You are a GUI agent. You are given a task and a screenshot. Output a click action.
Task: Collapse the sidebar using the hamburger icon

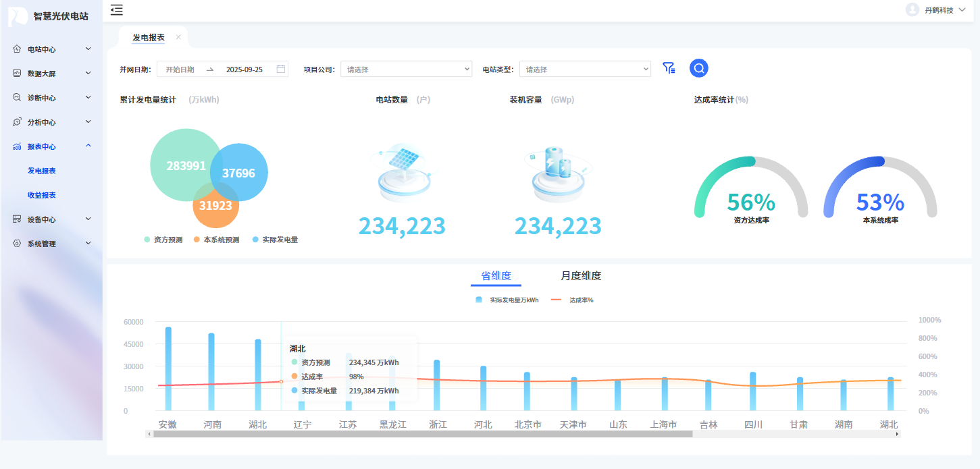(117, 9)
